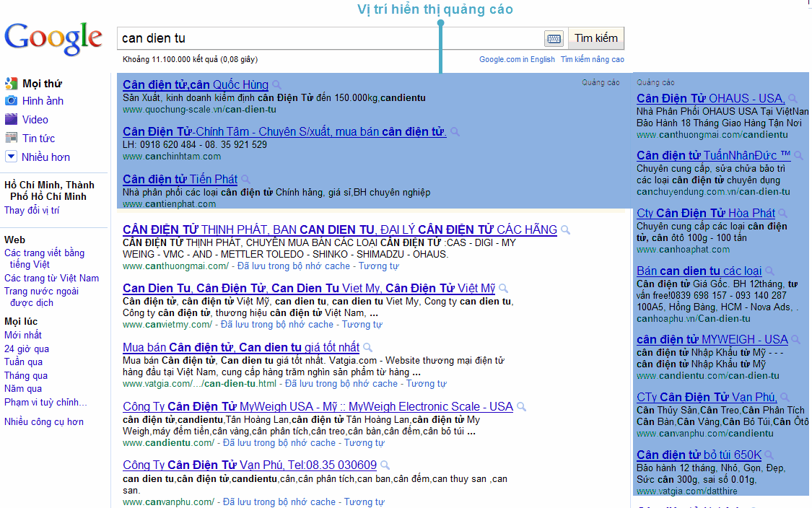Click the film icon beside Video
This screenshot has height=508, width=812.
(11, 120)
